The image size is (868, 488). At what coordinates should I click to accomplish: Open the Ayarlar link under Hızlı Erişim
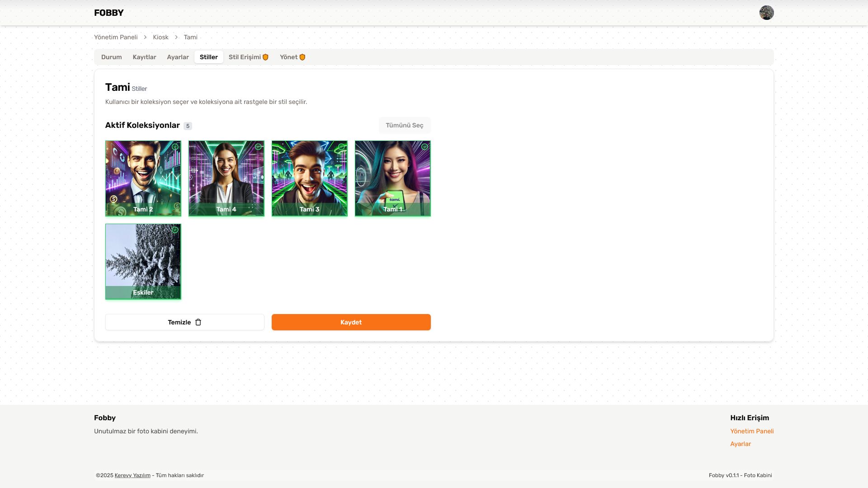tap(741, 444)
